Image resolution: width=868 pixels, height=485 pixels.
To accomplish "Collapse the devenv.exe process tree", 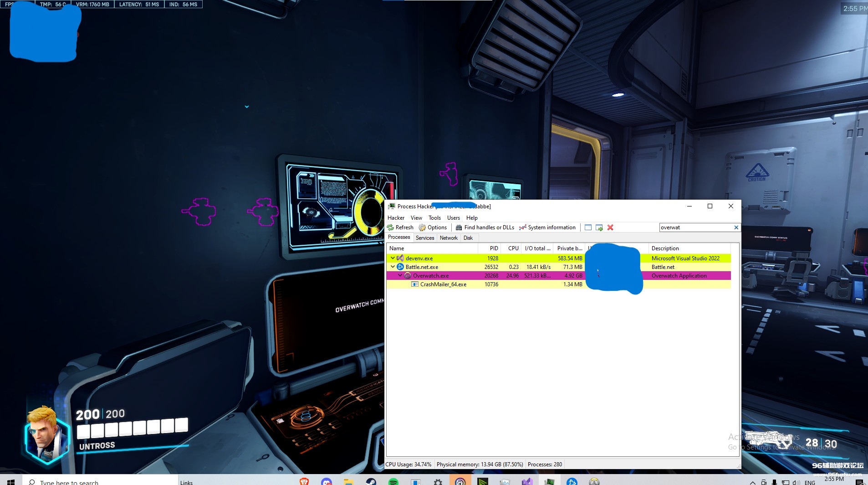I will pos(393,258).
